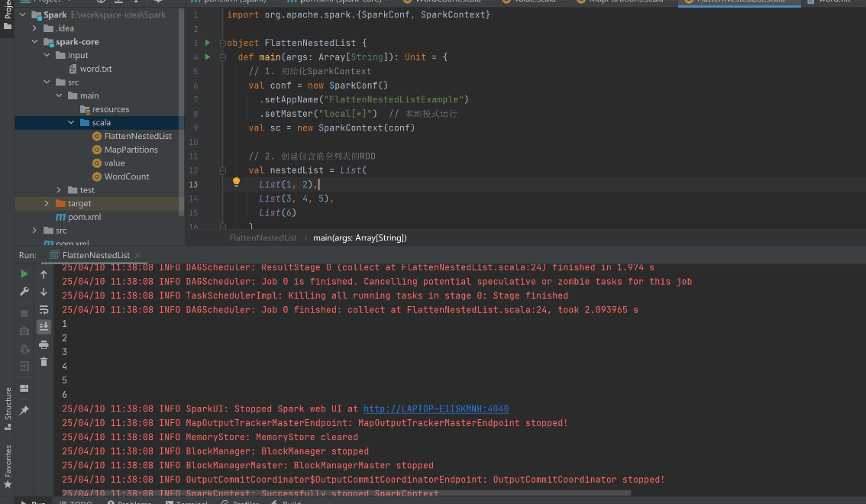Click the Print console output icon

[x=44, y=345]
